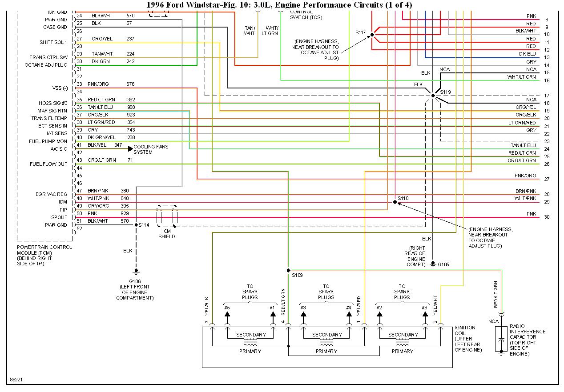Click the ICM SHIELD label
The height and width of the screenshot is (392, 564).
pyautogui.click(x=167, y=234)
